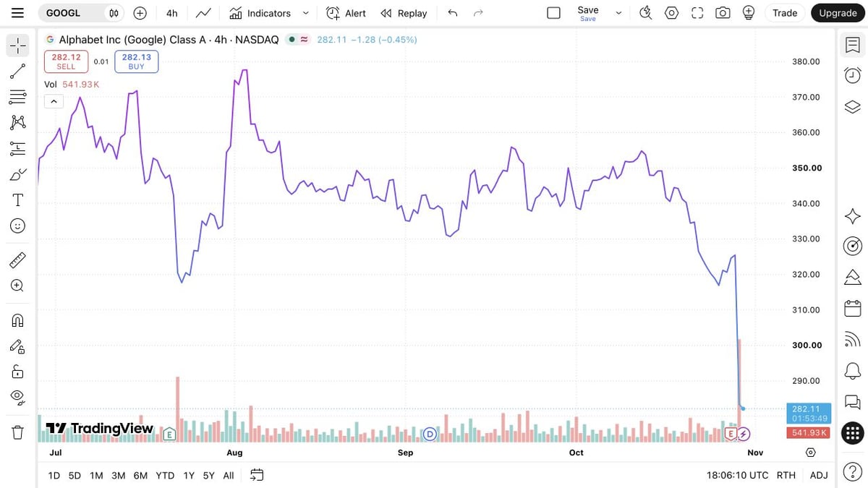The height and width of the screenshot is (488, 868).
Task: Open the hamburger main menu
Action: 17,13
